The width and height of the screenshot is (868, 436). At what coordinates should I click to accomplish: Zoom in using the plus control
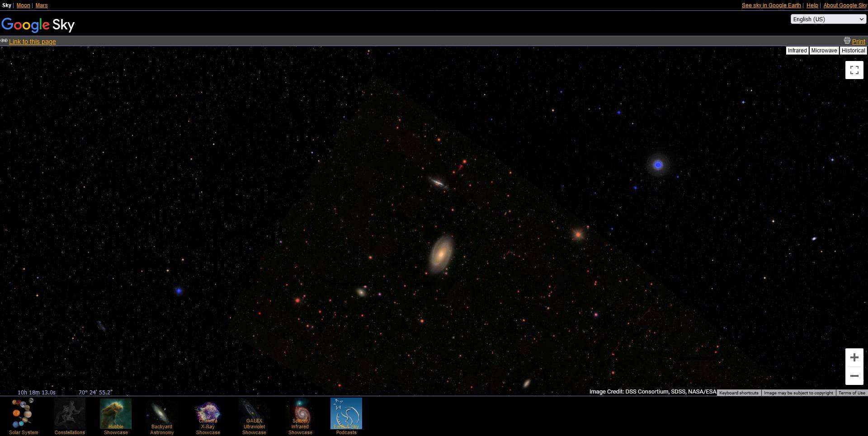coord(854,357)
